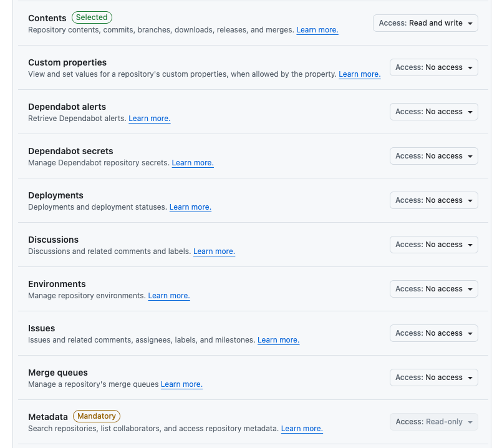Open the Dependabot secrets access dropdown
The image size is (497, 448).
pyautogui.click(x=433, y=156)
